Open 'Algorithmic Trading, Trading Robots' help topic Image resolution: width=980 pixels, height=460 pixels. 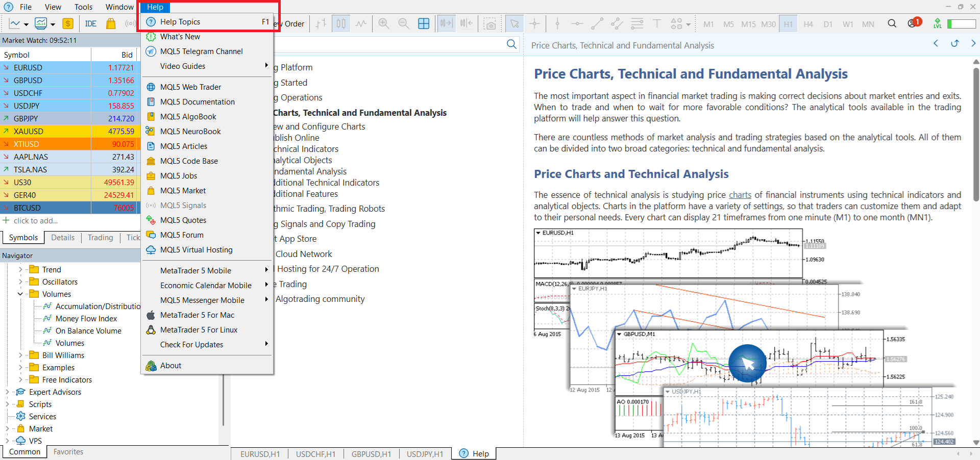329,209
